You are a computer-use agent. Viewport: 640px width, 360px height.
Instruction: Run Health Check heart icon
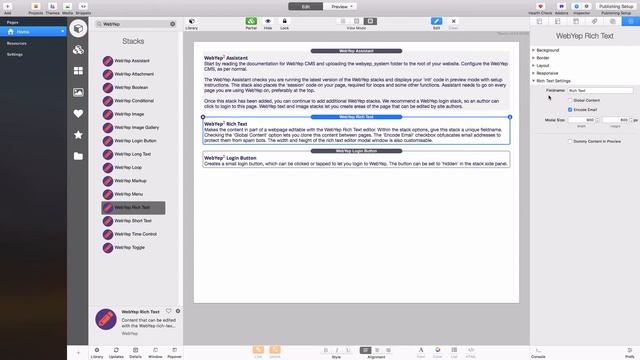coord(540,6)
